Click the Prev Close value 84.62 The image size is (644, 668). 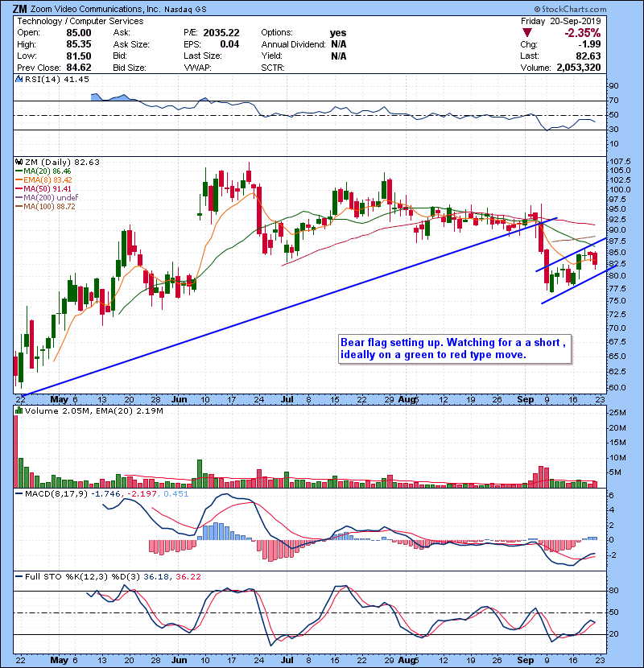tap(79, 68)
